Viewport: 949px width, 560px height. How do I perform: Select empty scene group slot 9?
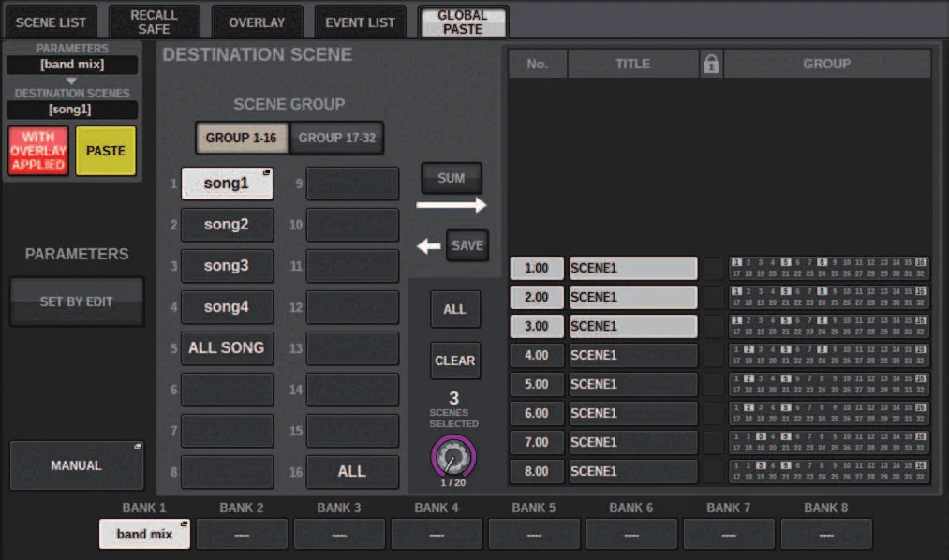pos(352,184)
